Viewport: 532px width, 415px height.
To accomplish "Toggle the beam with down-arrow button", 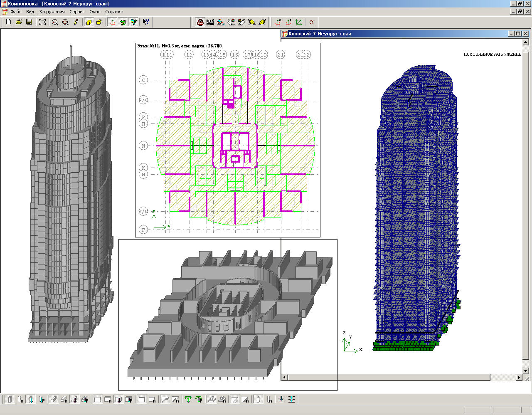I will click(x=75, y=400).
